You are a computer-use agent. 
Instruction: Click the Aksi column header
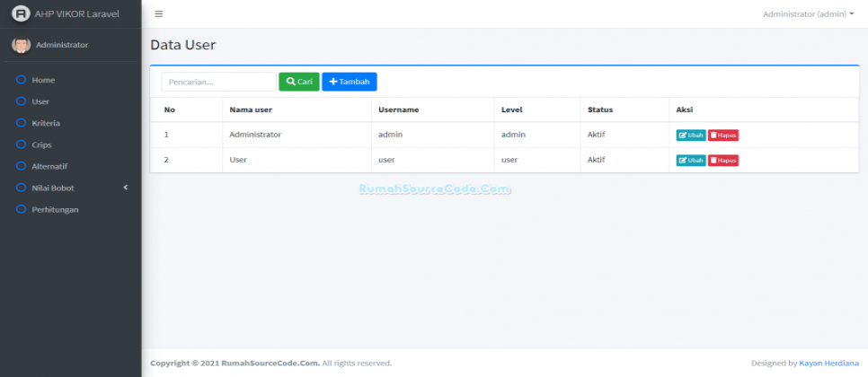tap(685, 110)
